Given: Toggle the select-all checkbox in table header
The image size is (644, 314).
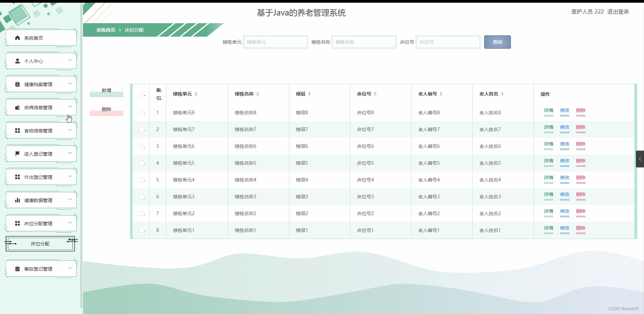Looking at the screenshot, I should coord(142,94).
